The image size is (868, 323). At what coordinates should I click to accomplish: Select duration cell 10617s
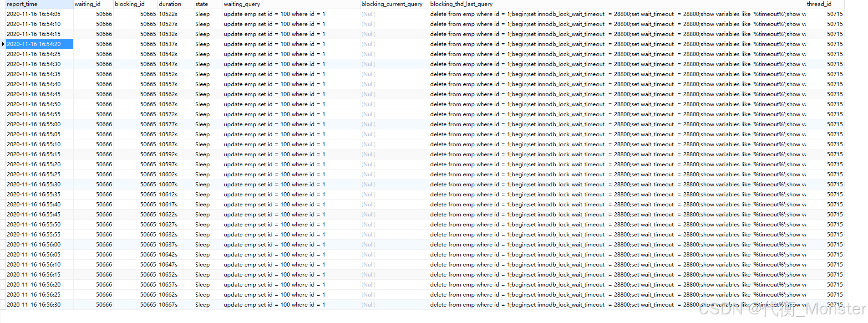coord(176,205)
